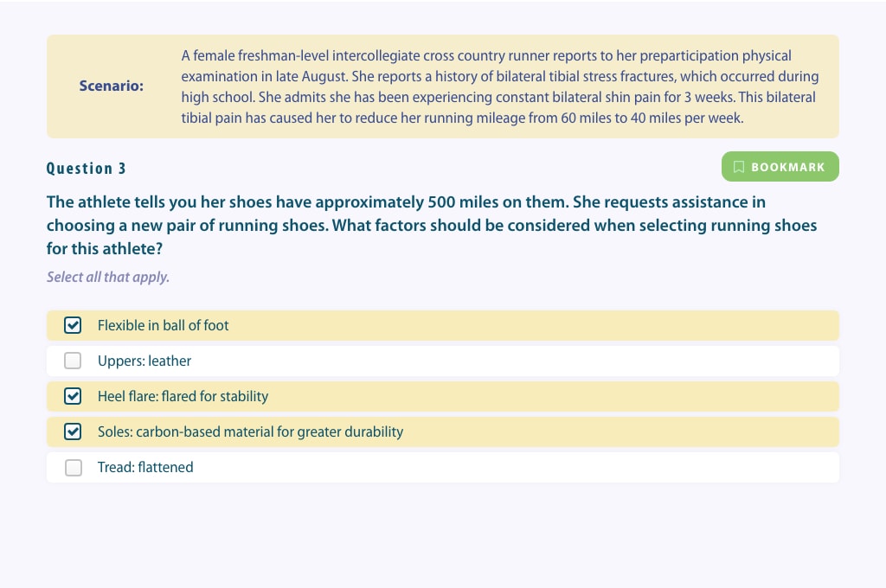886x588 pixels.
Task: Click the 'Heel flare: flared for stability' text
Action: (x=183, y=397)
